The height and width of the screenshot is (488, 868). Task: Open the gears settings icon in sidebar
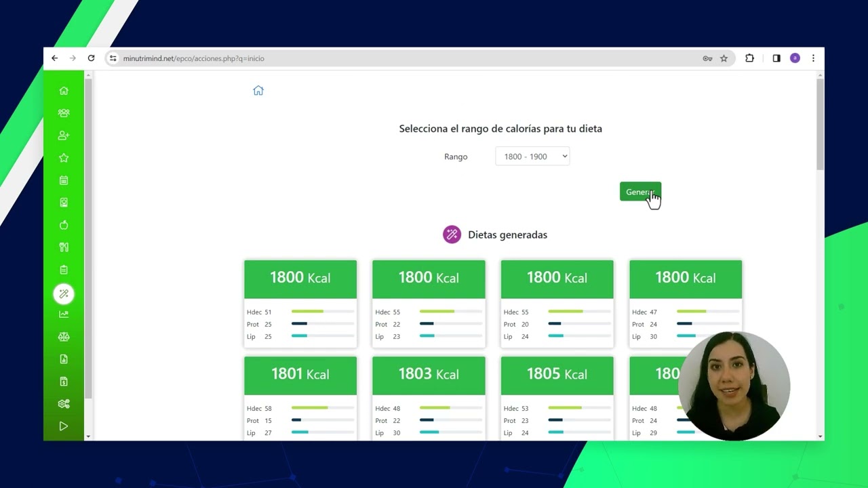click(x=64, y=404)
